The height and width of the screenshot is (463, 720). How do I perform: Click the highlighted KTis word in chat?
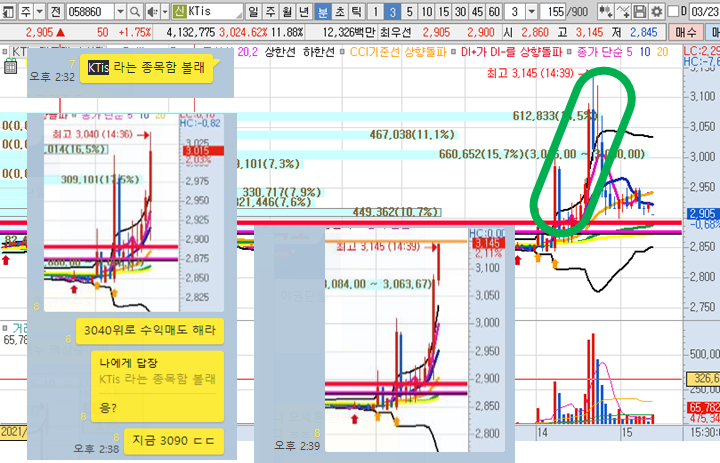pyautogui.click(x=98, y=68)
